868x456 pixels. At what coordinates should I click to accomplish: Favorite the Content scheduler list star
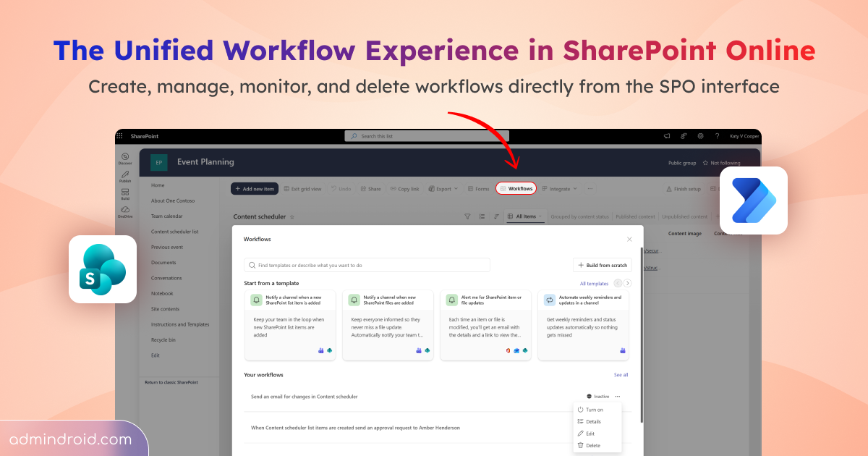tap(292, 216)
